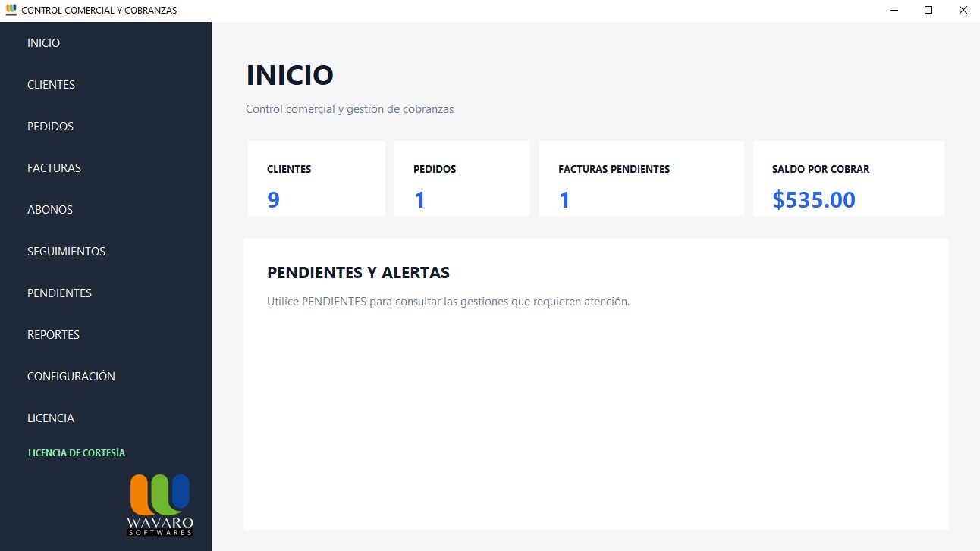Click the INICIO page title
Image resolution: width=980 pixels, height=551 pixels.
(290, 75)
